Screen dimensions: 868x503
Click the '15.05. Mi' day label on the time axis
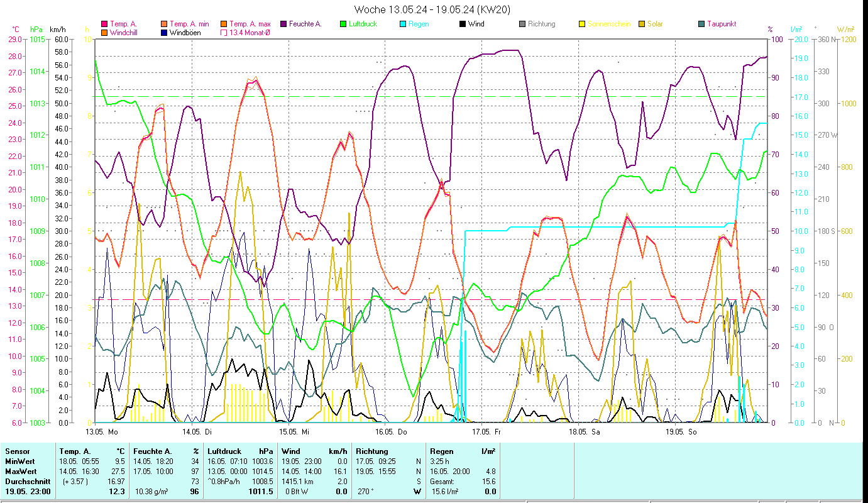click(x=294, y=432)
